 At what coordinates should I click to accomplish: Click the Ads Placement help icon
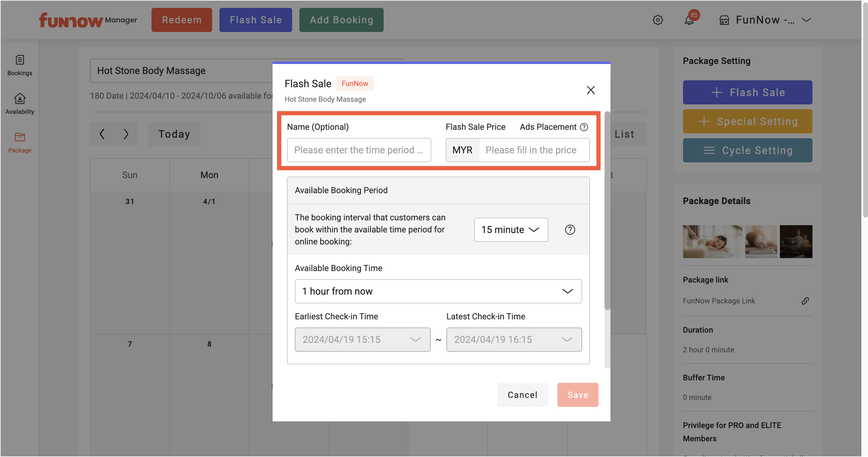coord(584,127)
